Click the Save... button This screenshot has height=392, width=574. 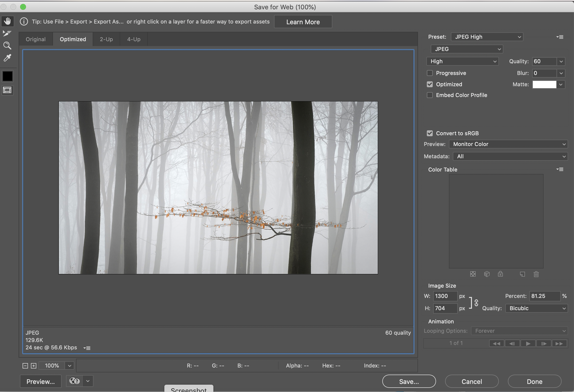pyautogui.click(x=409, y=381)
